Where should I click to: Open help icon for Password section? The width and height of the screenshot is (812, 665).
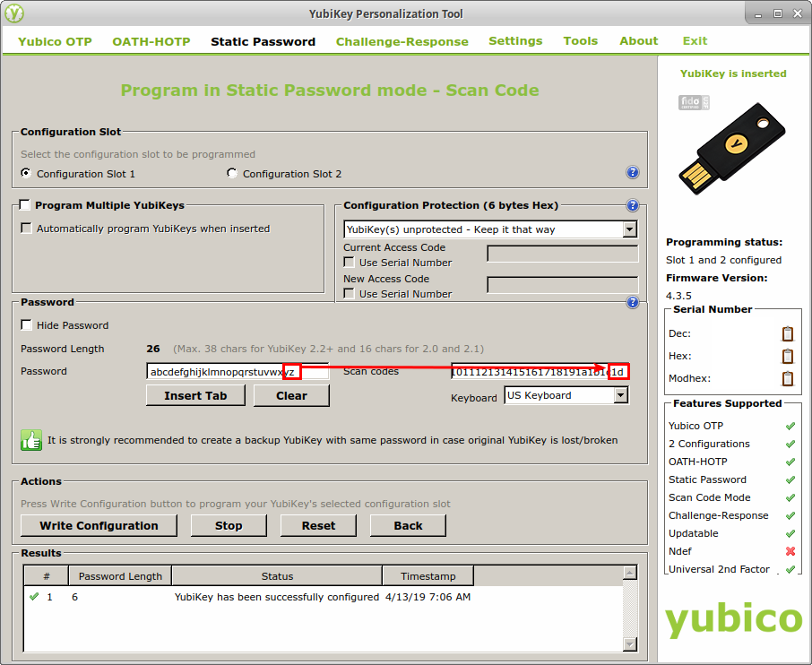click(632, 303)
